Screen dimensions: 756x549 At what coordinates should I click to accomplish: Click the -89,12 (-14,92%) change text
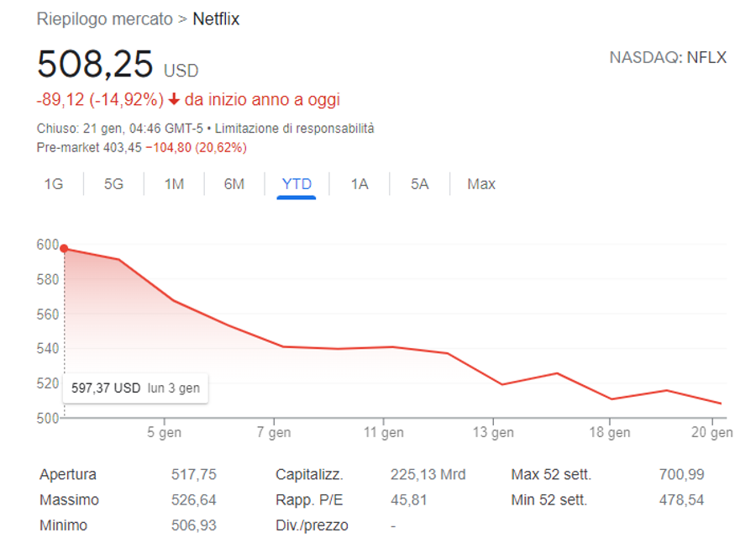click(x=100, y=99)
